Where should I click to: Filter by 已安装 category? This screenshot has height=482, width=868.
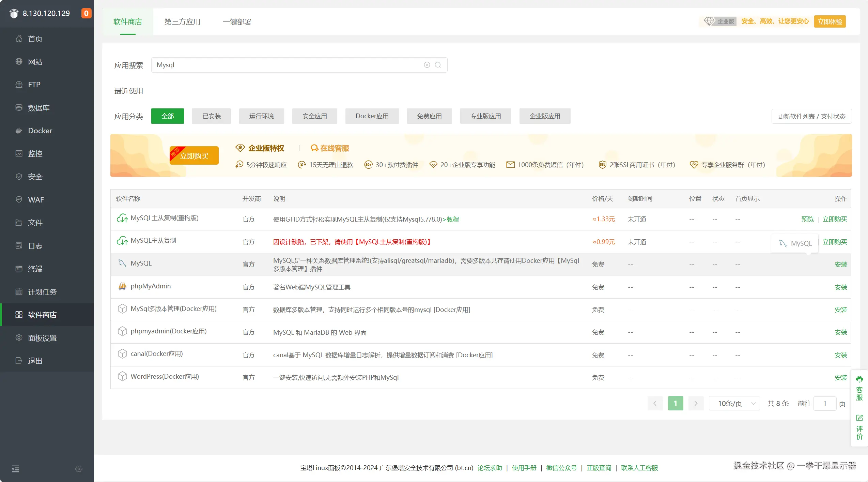211,116
